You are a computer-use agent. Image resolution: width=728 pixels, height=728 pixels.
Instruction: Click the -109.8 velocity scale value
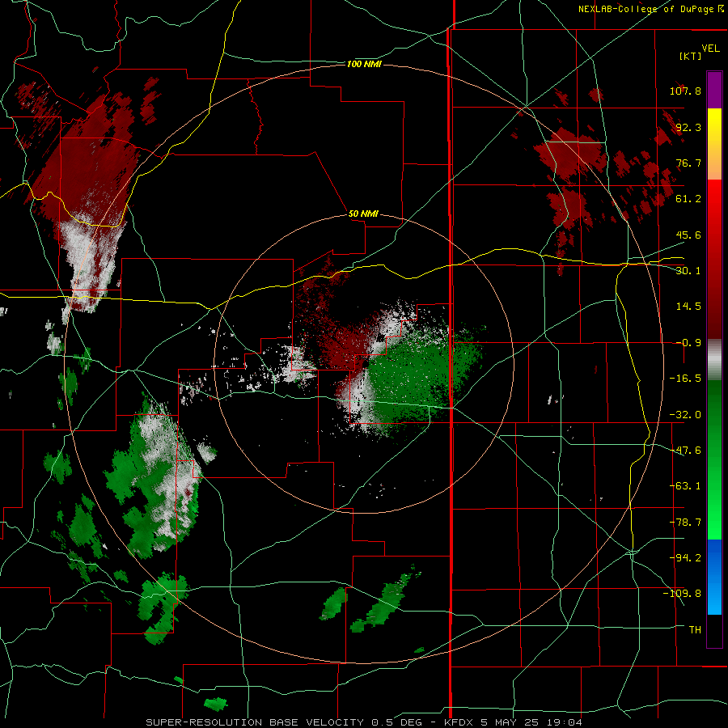(x=682, y=594)
